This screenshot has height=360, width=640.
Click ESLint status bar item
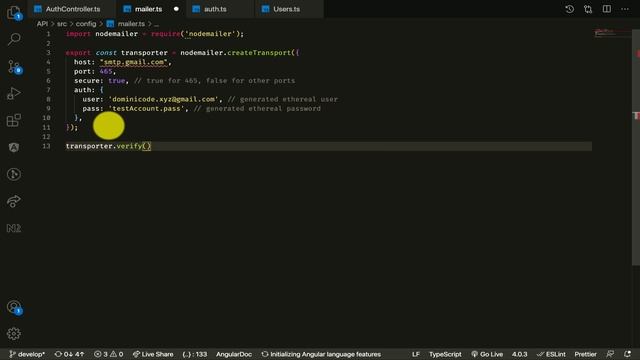point(551,354)
